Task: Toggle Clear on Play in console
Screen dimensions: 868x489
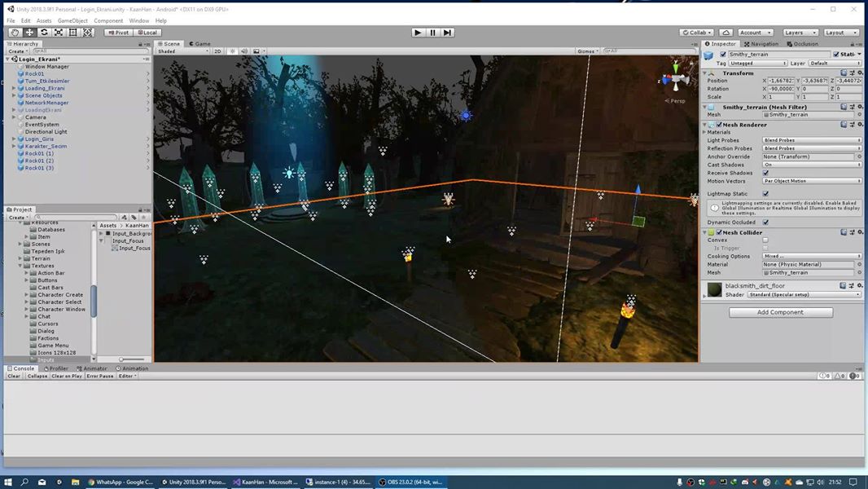Action: coord(67,376)
